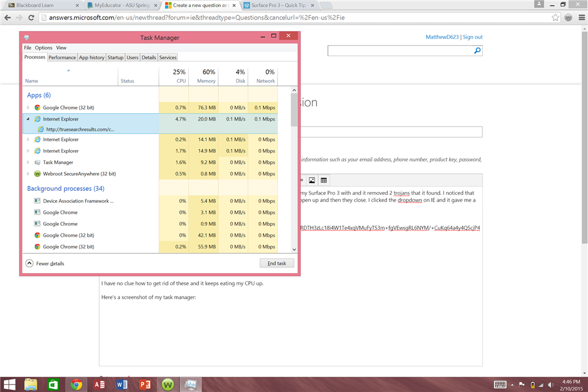Expand the Task Manager app row
This screenshot has width=588, height=392.
coord(28,162)
